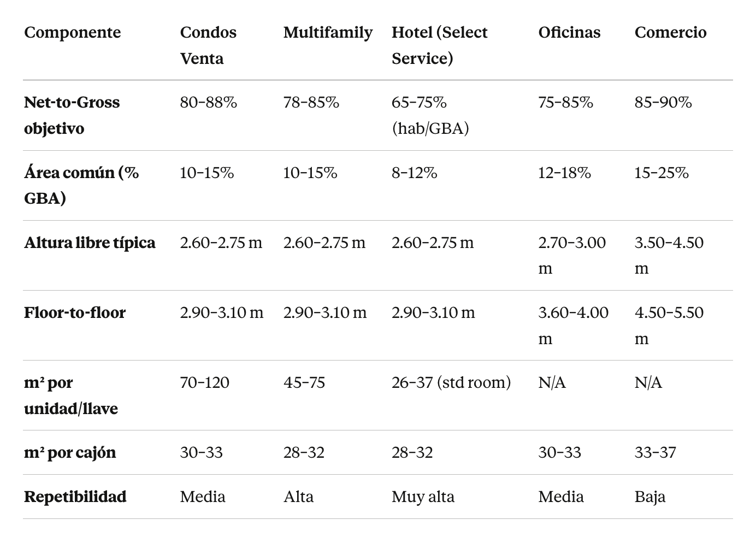The height and width of the screenshot is (543, 756).
Task: Select the 33–37 Comercio parking cell
Action: [655, 452]
